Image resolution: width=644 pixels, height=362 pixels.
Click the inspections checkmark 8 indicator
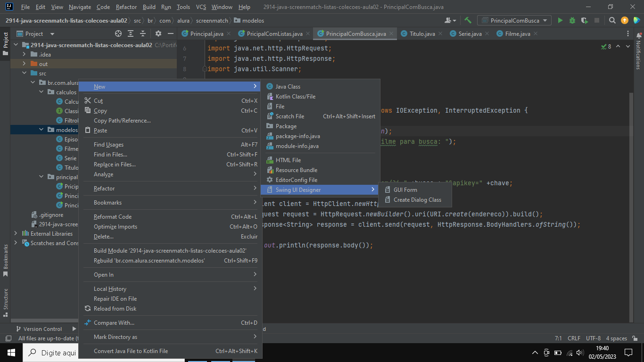coord(606,47)
